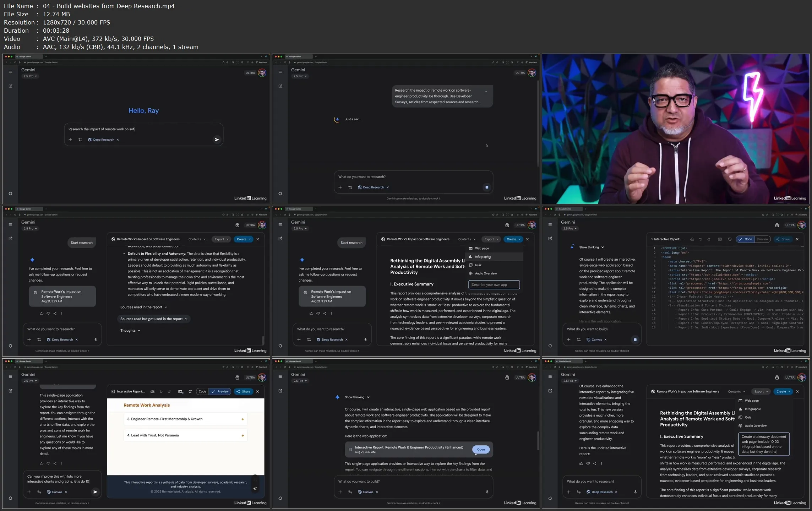Choose Audio Overview above 'Describe your own app'
Screen dimensions: 812x511
pyautogui.click(x=494, y=273)
